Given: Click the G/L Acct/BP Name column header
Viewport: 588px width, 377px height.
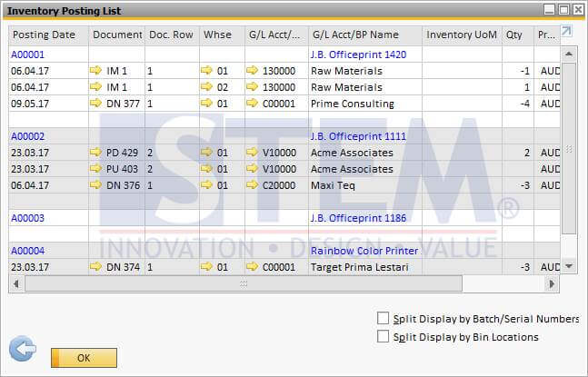Looking at the screenshot, I should [x=365, y=35].
